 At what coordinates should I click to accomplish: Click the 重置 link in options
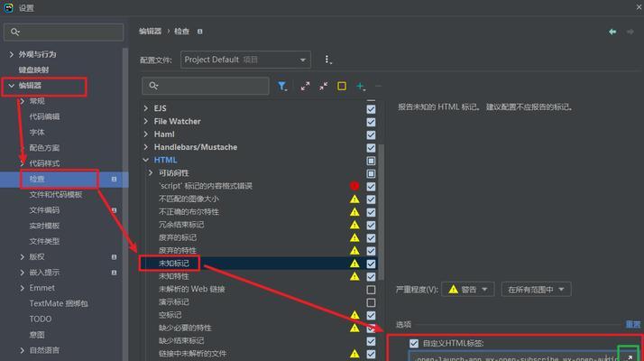point(633,324)
